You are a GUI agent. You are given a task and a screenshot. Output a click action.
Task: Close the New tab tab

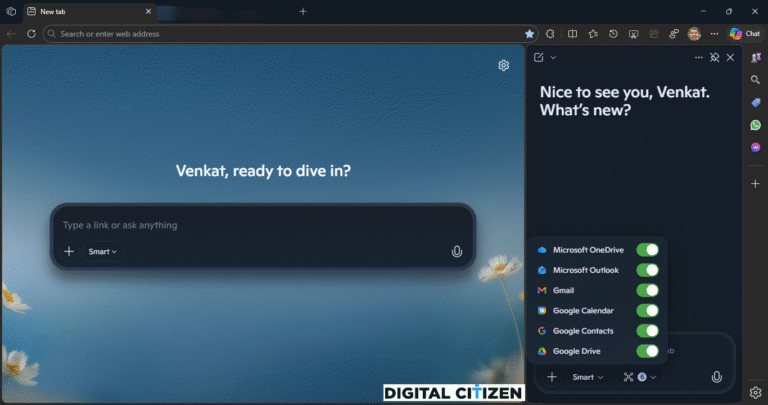[x=148, y=11]
